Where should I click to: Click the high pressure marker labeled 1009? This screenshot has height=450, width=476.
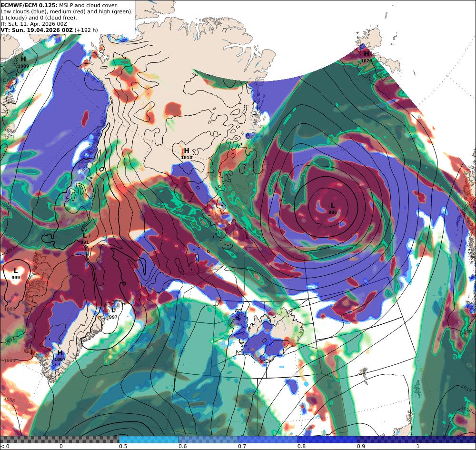[23, 61]
